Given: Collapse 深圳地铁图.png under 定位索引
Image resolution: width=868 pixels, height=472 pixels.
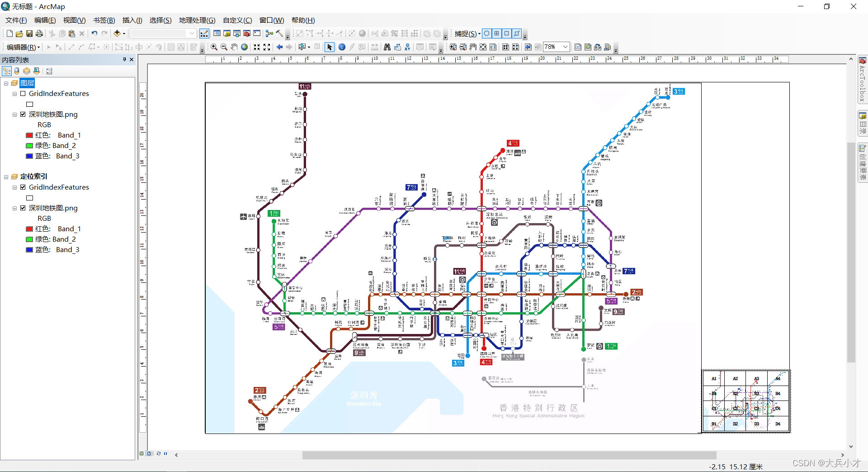Looking at the screenshot, I should pos(14,208).
